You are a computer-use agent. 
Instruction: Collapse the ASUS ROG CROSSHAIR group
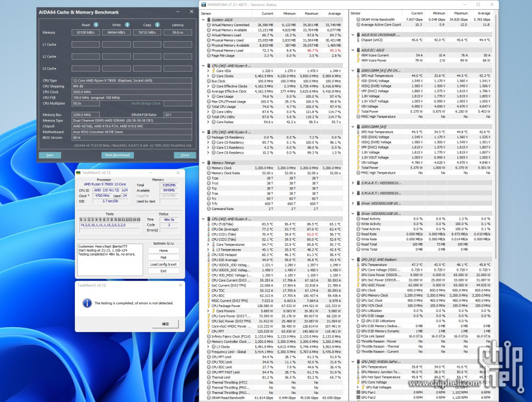[353, 35]
